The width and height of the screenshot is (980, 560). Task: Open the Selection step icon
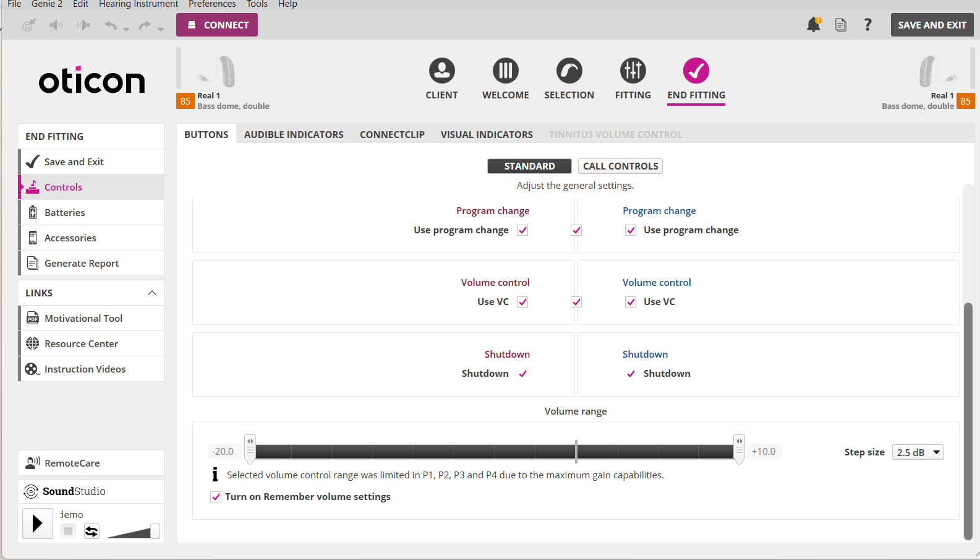pyautogui.click(x=569, y=71)
